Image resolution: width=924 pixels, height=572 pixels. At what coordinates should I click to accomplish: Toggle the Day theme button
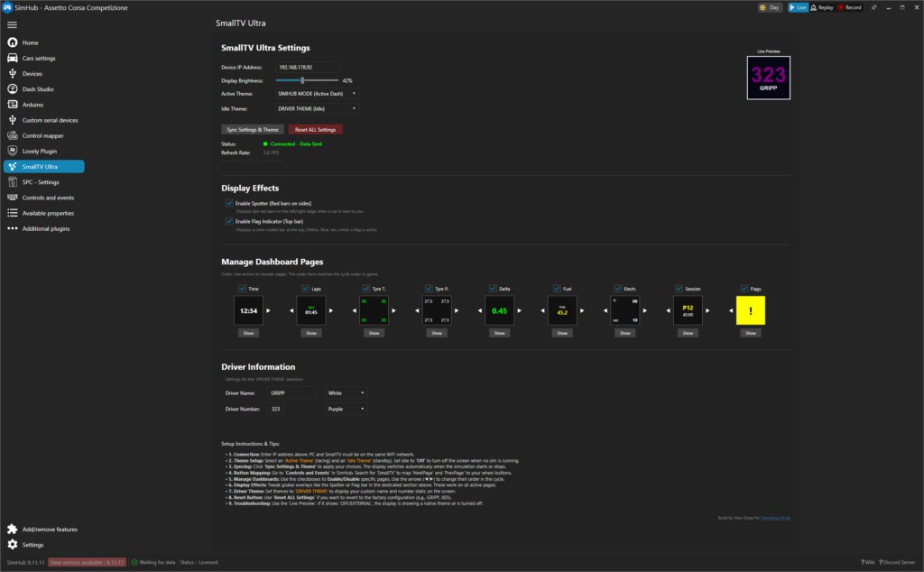pos(771,7)
